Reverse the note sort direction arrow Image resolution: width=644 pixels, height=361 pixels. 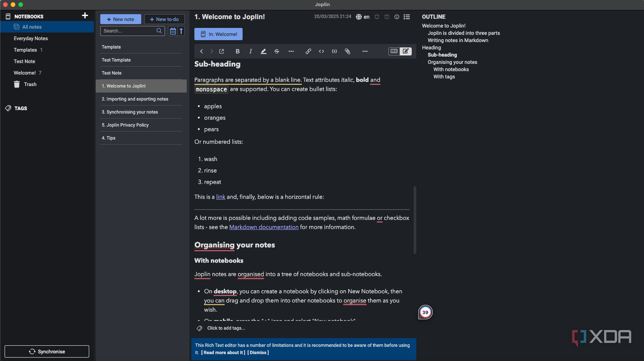181,31
